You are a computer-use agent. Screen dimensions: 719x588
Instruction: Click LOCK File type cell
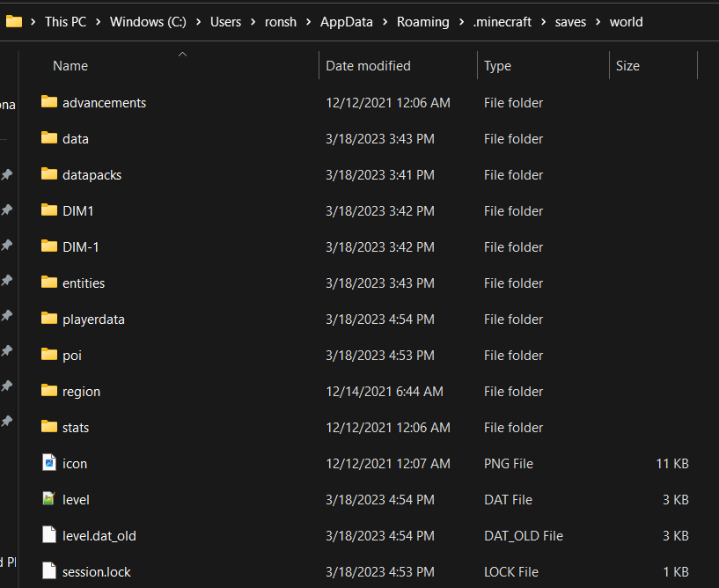pyautogui.click(x=510, y=572)
